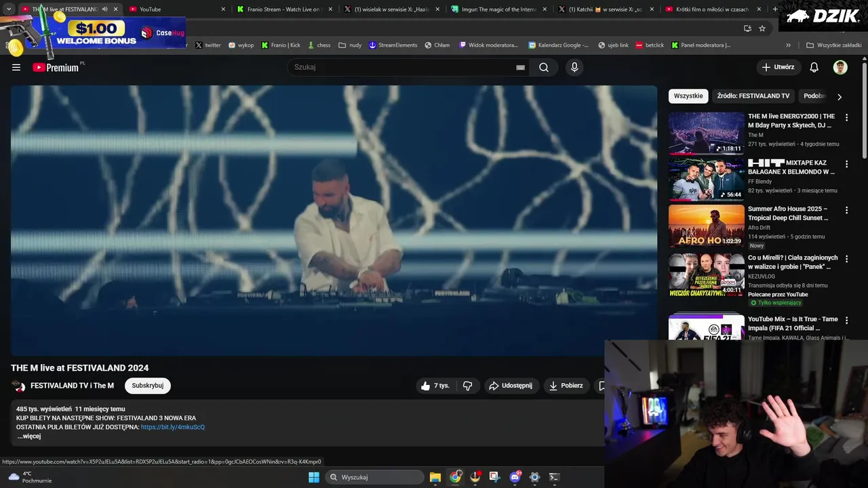This screenshot has width=868, height=488.
Task: Open the chess bookmark
Action: coord(319,45)
